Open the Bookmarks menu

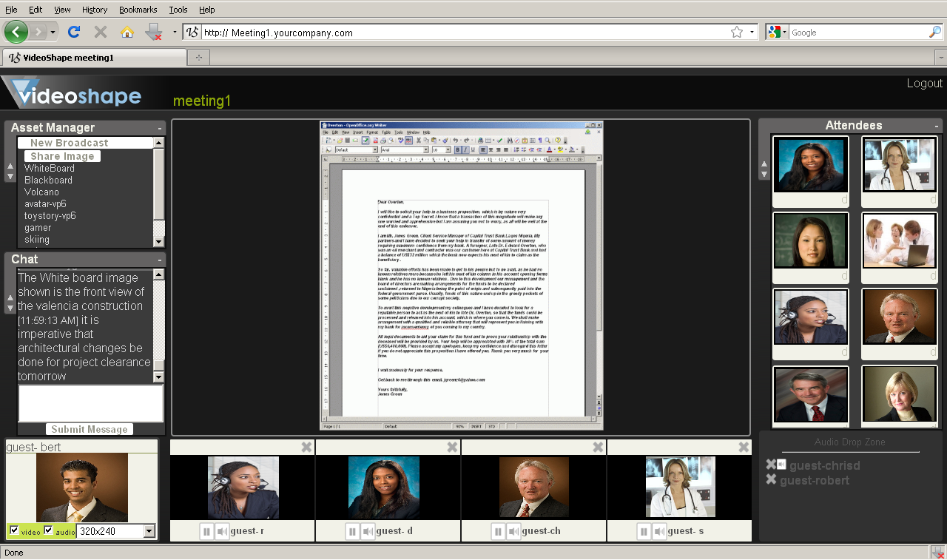coord(138,10)
